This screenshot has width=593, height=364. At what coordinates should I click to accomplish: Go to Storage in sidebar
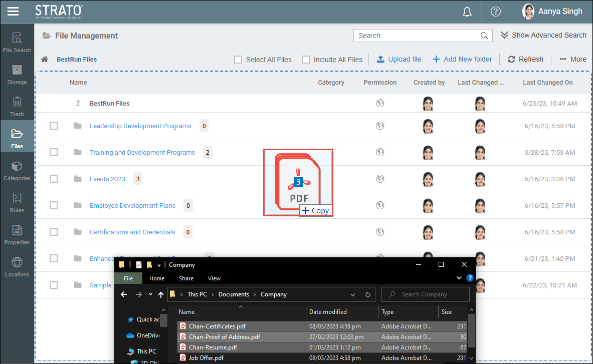click(17, 75)
